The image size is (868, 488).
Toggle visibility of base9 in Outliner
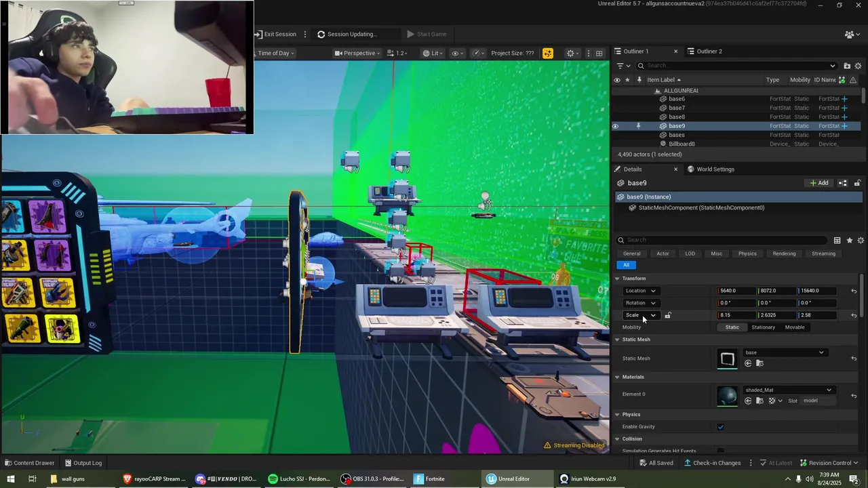pyautogui.click(x=616, y=126)
